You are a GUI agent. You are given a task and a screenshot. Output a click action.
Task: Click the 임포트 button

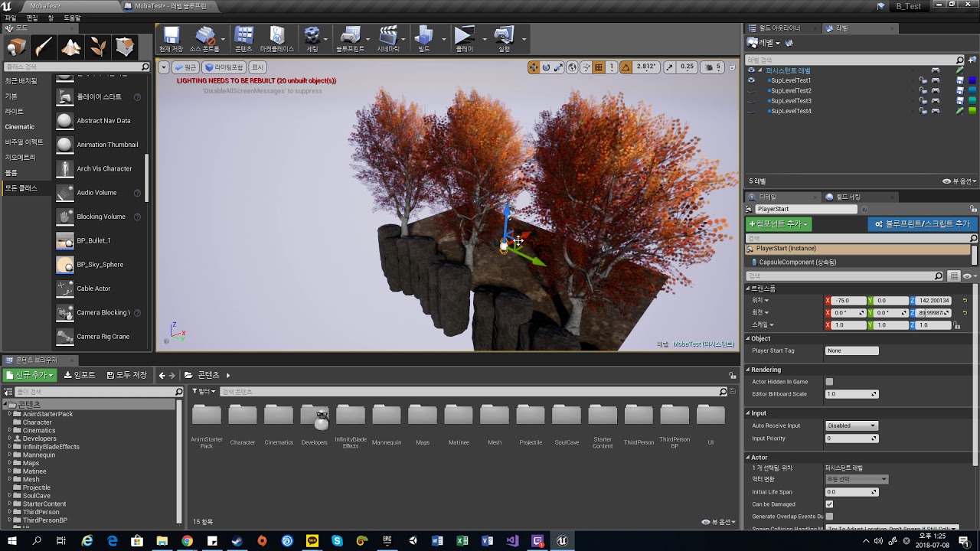[x=80, y=375]
